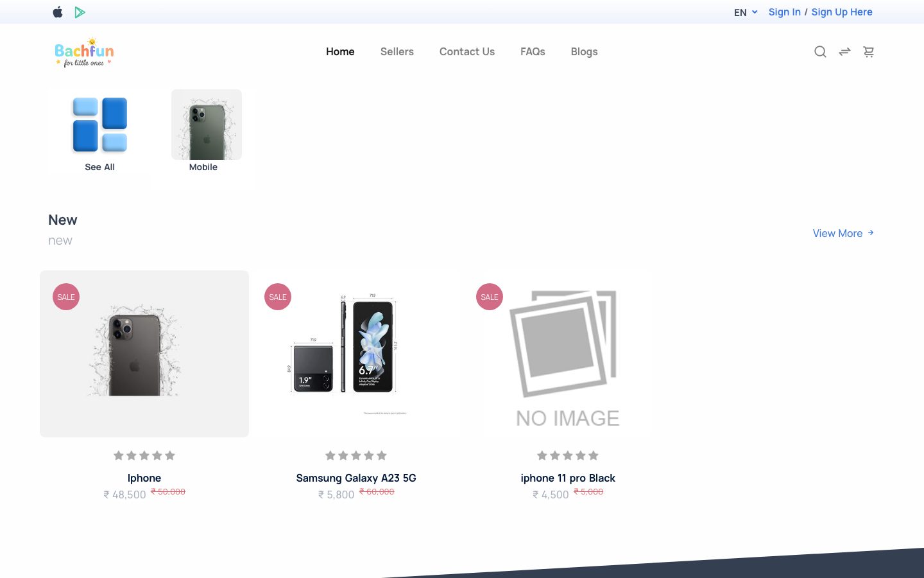Select the Mobile category thumbnail
The width and height of the screenshot is (924, 578).
(x=207, y=125)
